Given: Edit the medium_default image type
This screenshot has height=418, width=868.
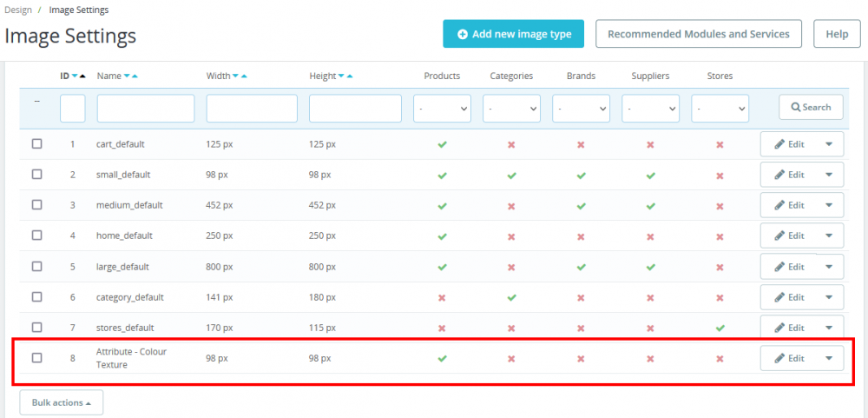Looking at the screenshot, I should (789, 205).
